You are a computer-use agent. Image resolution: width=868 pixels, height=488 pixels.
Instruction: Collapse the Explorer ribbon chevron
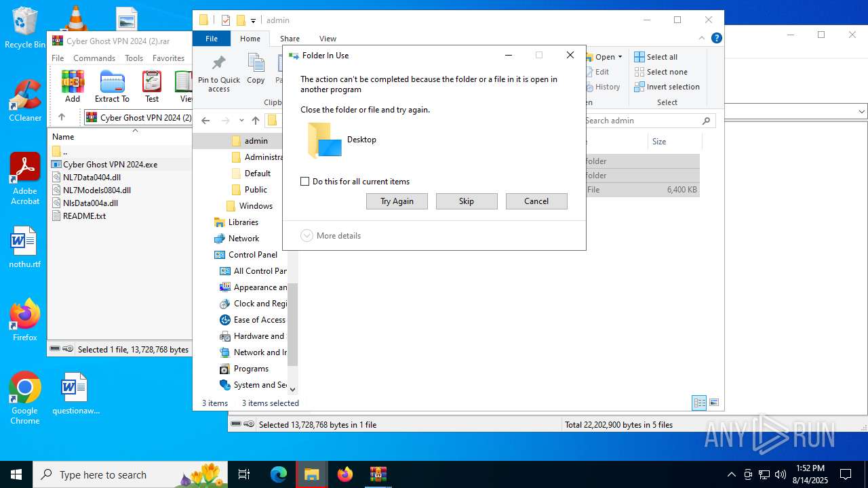[x=702, y=38]
